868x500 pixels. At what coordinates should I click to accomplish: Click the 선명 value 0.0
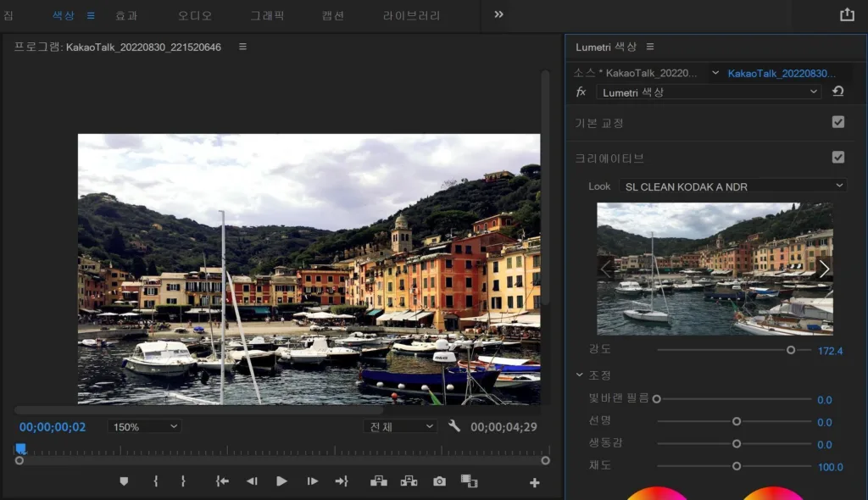(824, 422)
